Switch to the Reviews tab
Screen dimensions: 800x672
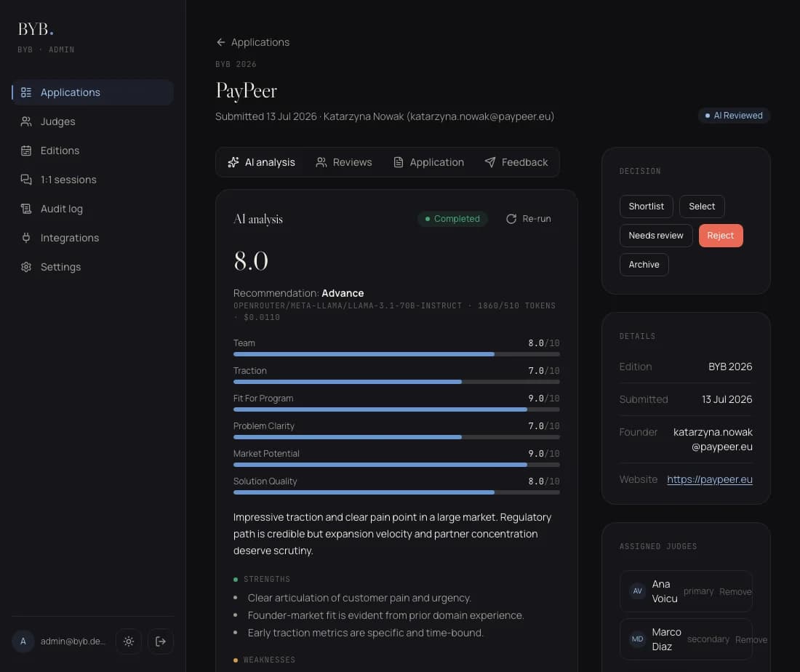[344, 162]
